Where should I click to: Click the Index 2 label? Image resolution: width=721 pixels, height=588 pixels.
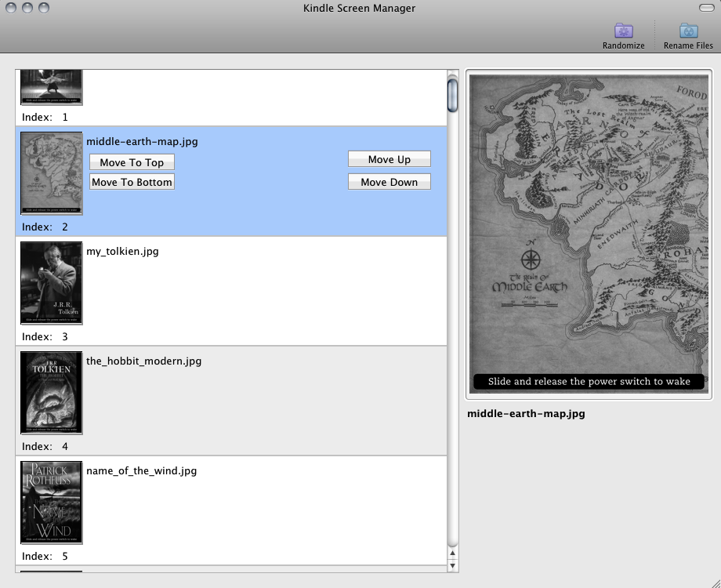pos(45,227)
